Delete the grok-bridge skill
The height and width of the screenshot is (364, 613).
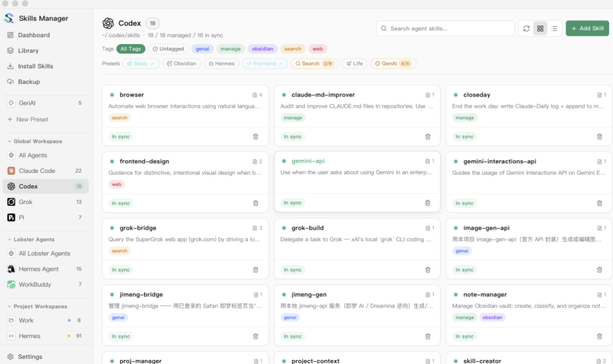coord(255,270)
